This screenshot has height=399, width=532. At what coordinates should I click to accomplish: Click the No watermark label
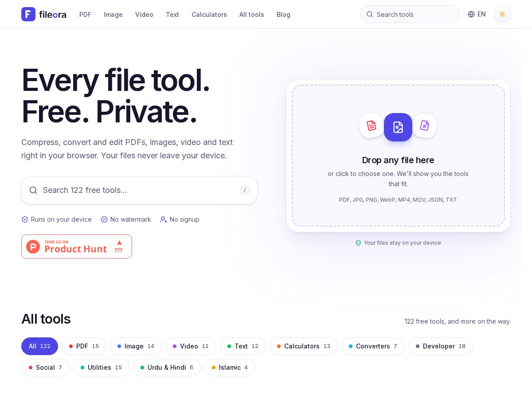click(131, 219)
